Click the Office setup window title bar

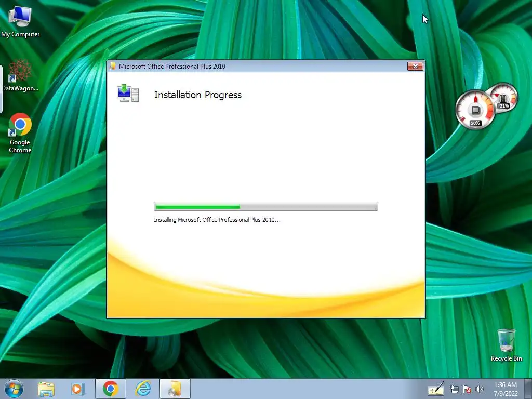point(258,66)
